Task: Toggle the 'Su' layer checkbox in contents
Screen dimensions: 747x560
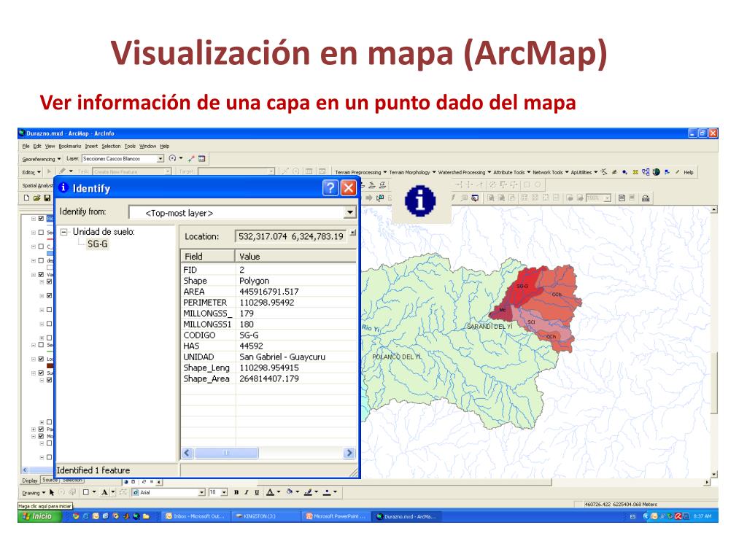Action: pos(41,373)
